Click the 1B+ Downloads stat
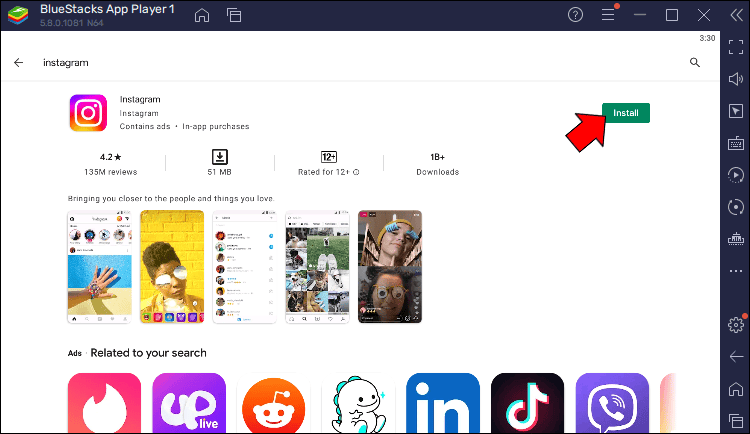Viewport: 750px width, 434px height. (437, 164)
